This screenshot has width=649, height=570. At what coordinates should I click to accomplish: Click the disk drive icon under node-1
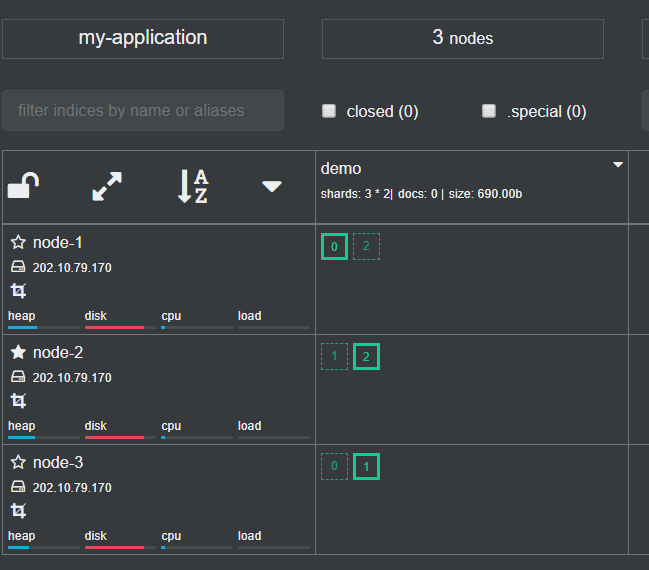click(18, 267)
